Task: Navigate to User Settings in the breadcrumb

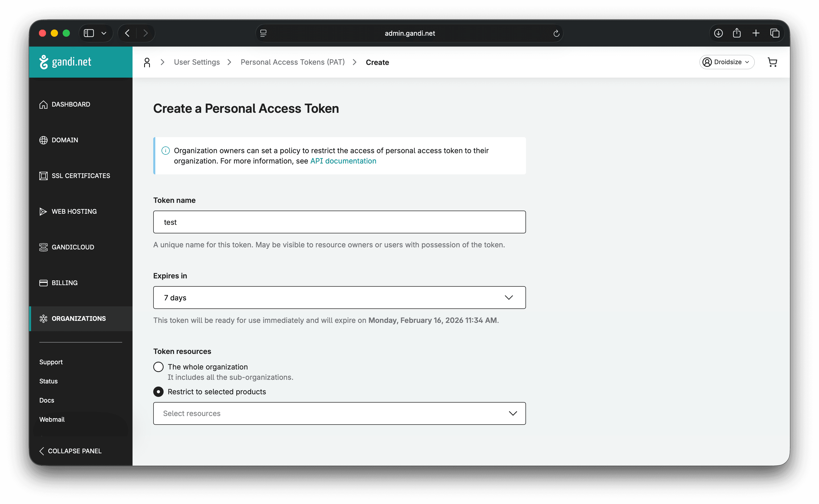Action: 197,62
